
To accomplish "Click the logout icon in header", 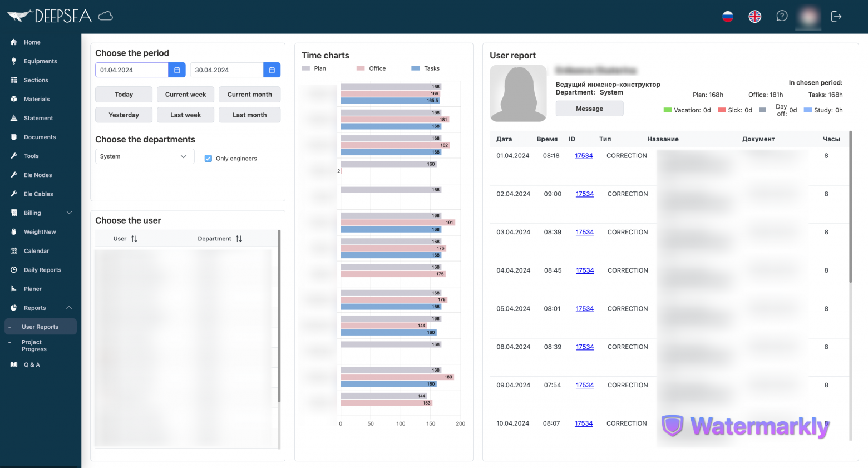I will [x=836, y=17].
